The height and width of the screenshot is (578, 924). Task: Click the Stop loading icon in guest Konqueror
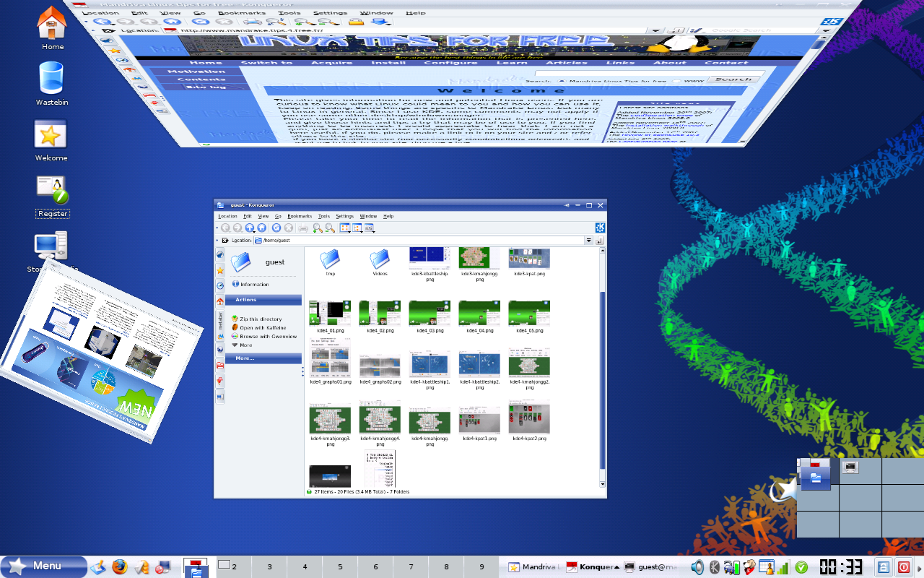289,228
